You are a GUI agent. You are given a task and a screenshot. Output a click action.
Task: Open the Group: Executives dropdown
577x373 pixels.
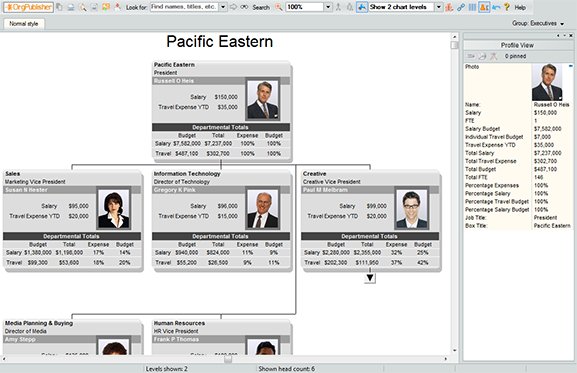point(538,23)
